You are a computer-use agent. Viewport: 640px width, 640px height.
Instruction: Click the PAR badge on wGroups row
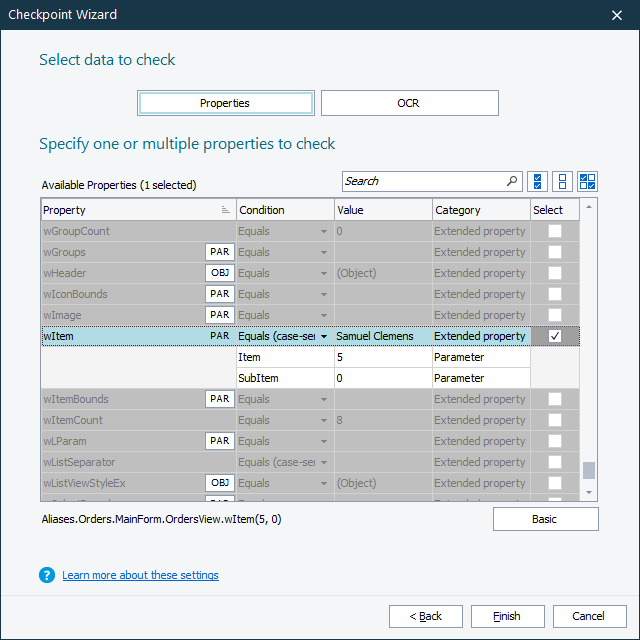219,252
